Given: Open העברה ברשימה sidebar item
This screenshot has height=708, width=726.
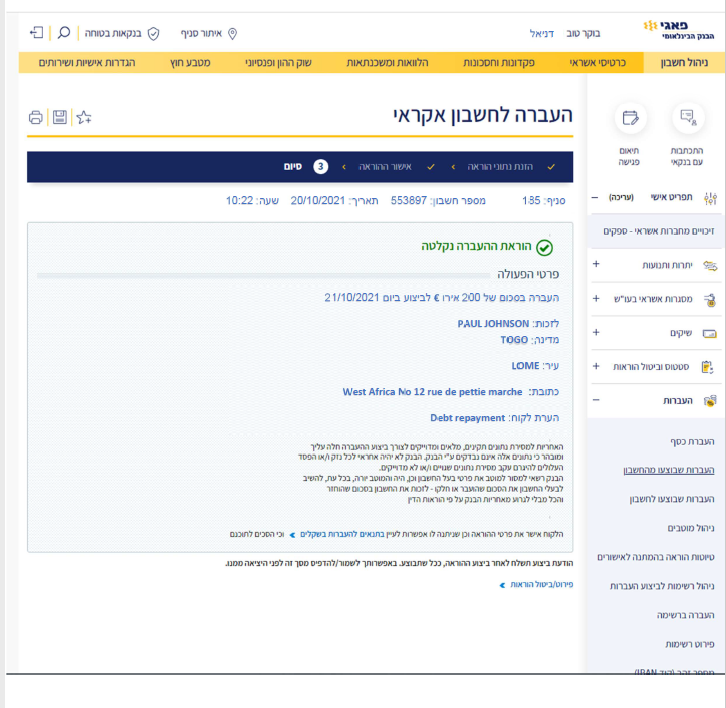Looking at the screenshot, I should 685,615.
